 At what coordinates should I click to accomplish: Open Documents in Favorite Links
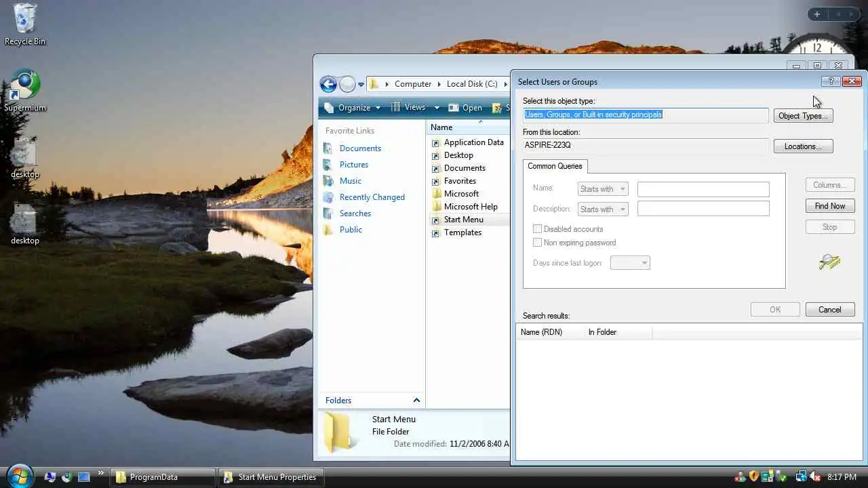[360, 148]
